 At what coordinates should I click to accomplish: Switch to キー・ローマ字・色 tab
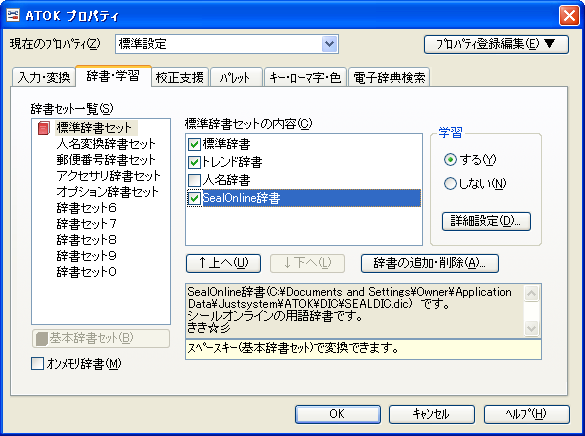305,77
